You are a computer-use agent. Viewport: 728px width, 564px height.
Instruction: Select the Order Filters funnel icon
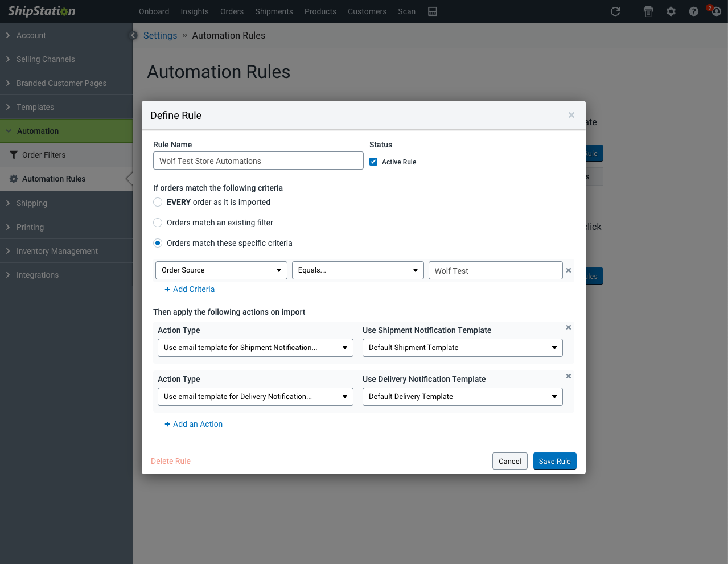[13, 155]
